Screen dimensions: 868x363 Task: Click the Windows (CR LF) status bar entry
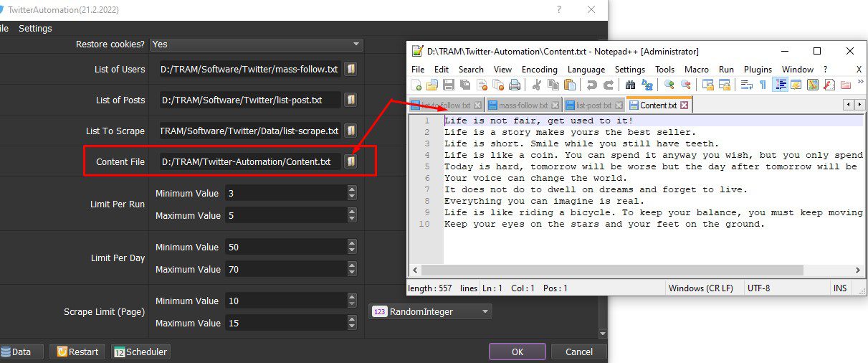pyautogui.click(x=700, y=288)
